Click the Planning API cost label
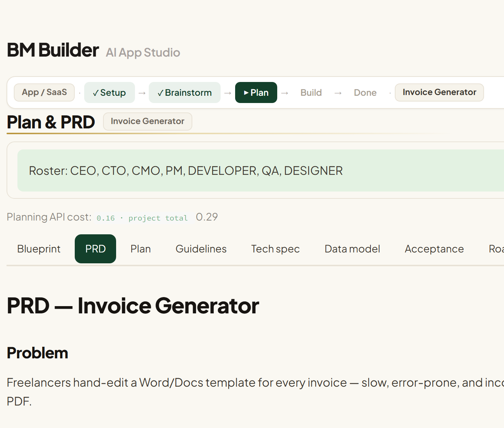The height and width of the screenshot is (428, 504). (x=49, y=217)
